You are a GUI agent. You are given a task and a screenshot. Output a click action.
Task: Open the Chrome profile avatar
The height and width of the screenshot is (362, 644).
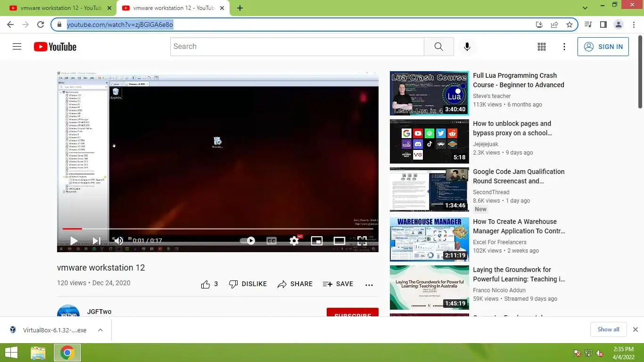(619, 25)
